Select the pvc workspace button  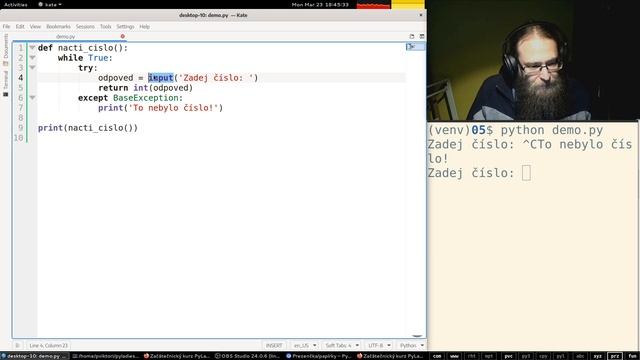click(508, 356)
